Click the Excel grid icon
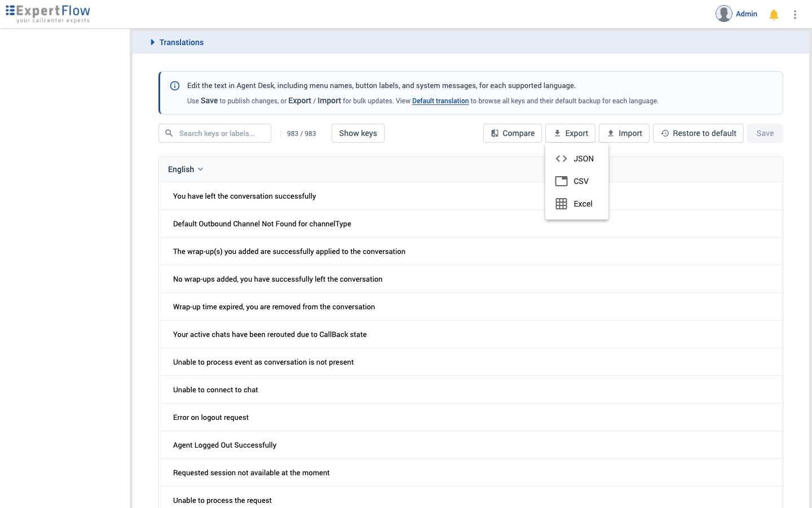Screen dimensions: 812x508 (561, 204)
